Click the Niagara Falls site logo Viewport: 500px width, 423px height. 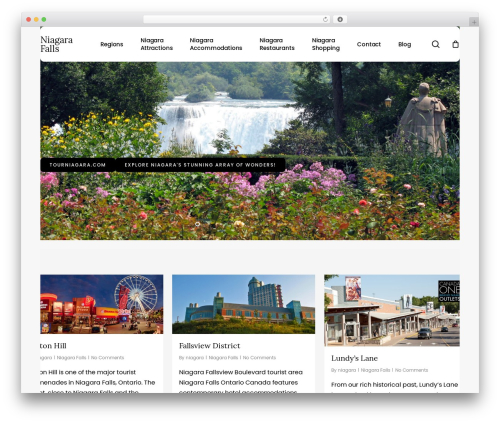[56, 44]
